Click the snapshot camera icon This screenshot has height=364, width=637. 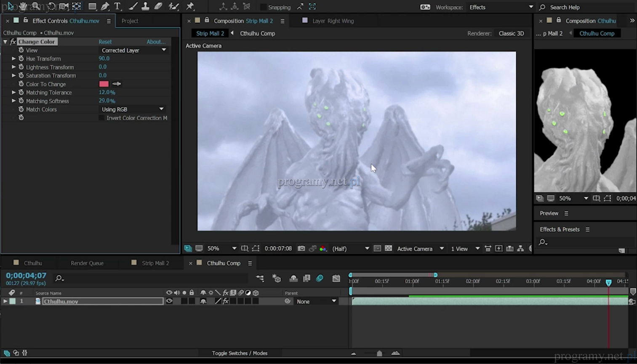[x=301, y=249]
